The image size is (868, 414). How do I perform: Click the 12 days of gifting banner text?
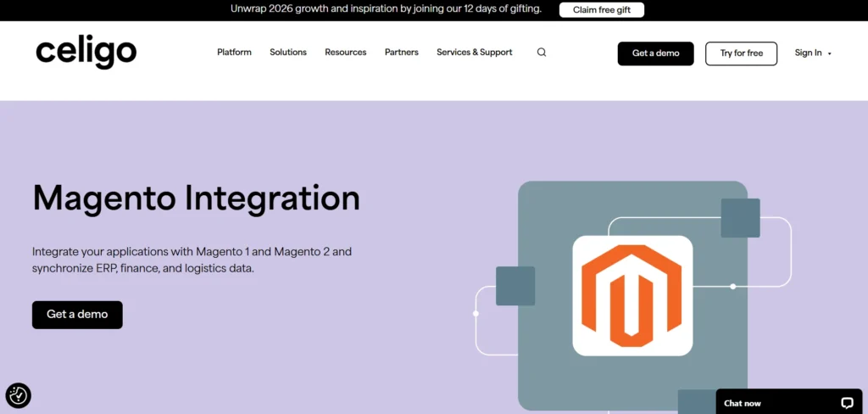386,9
